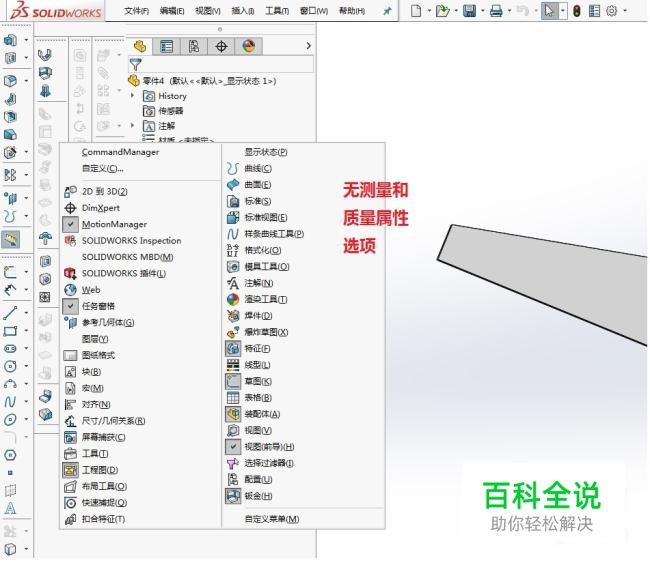
Task: Toggle the MotionManager checkbox
Action: click(70, 224)
